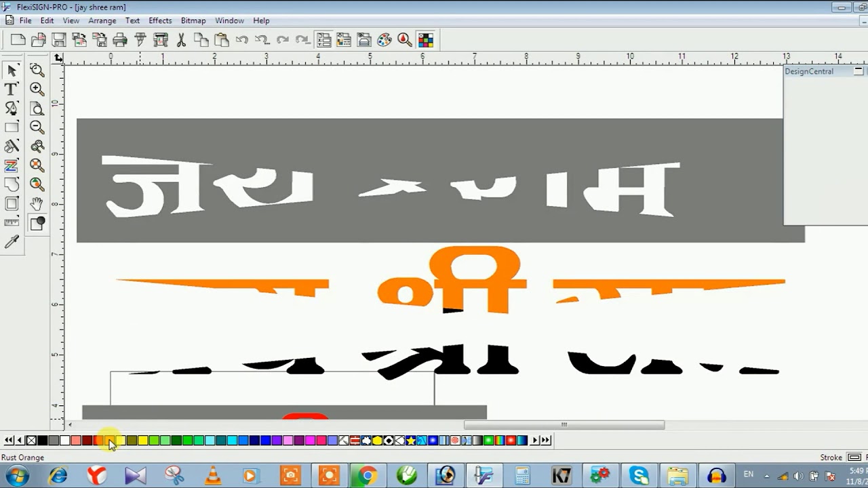This screenshot has width=868, height=488.
Task: Apply the gold star pattern swatch
Action: [410, 441]
